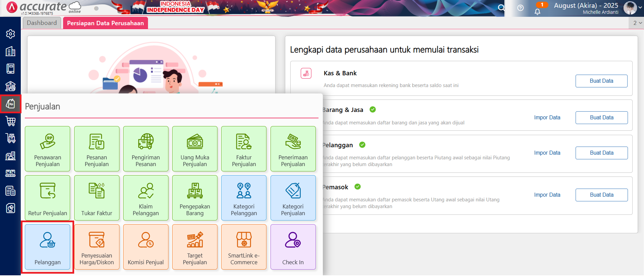644x277 pixels.
Task: Open the Settings gear in sidebar
Action: [10, 34]
